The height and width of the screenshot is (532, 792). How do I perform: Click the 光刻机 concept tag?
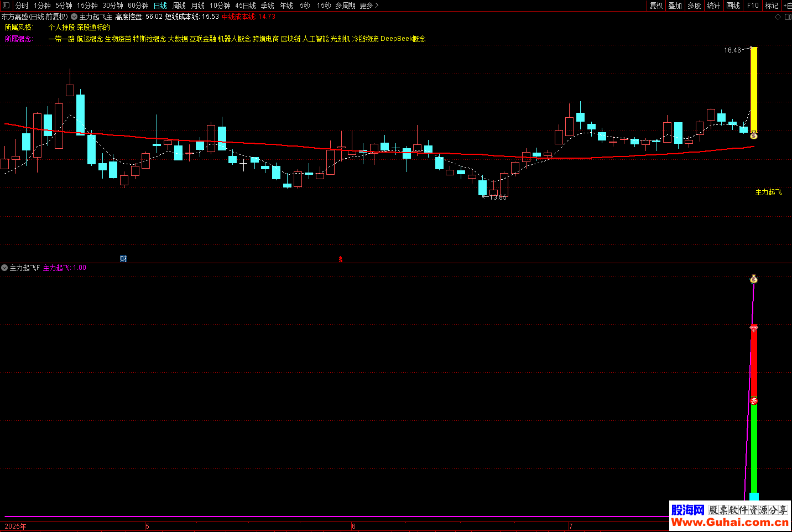(x=341, y=39)
